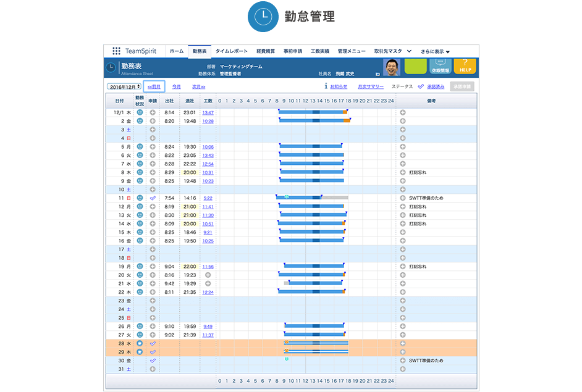Screen dimensions: 582x392
Task: Click the 退社 time 22:00 on 19 月
Action: [190, 266]
